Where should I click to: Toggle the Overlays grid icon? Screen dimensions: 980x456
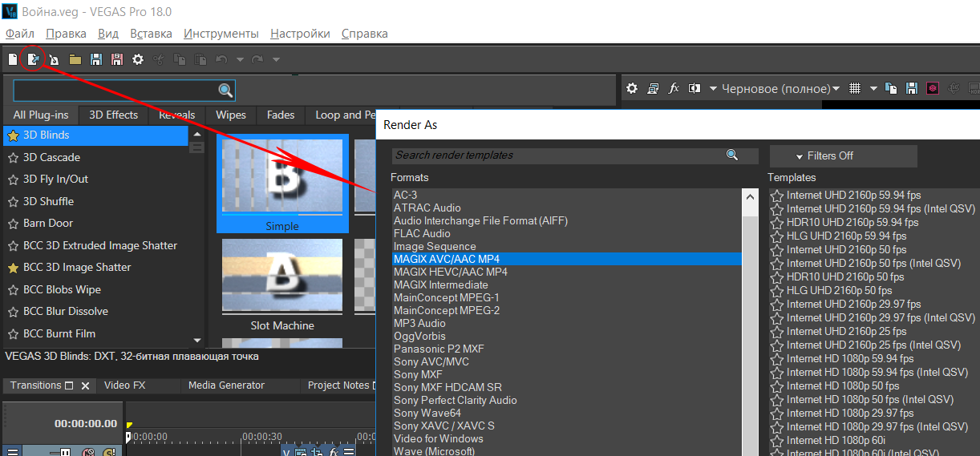pos(855,88)
